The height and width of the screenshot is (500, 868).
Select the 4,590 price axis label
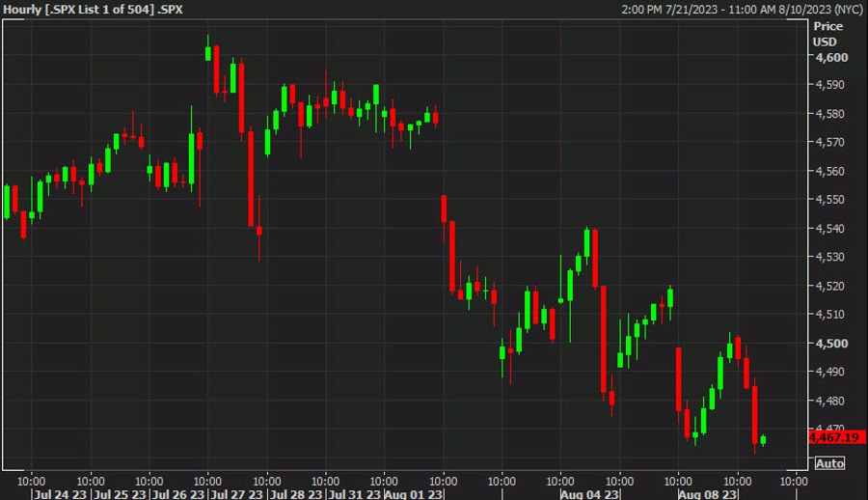[x=829, y=85]
